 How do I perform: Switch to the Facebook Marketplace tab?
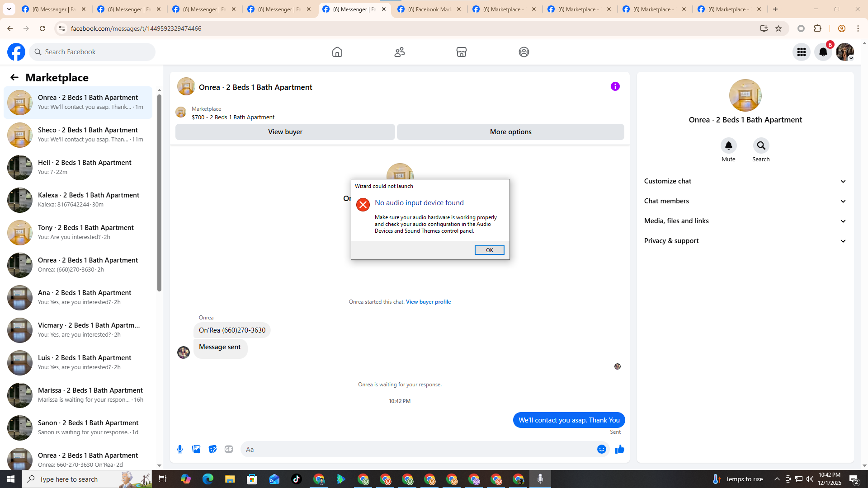429,9
